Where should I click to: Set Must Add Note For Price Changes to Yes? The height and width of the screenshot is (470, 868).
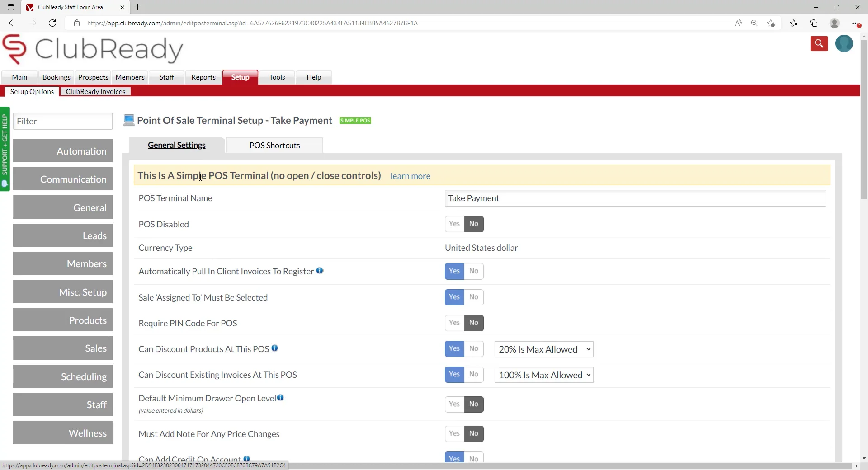[x=454, y=433]
